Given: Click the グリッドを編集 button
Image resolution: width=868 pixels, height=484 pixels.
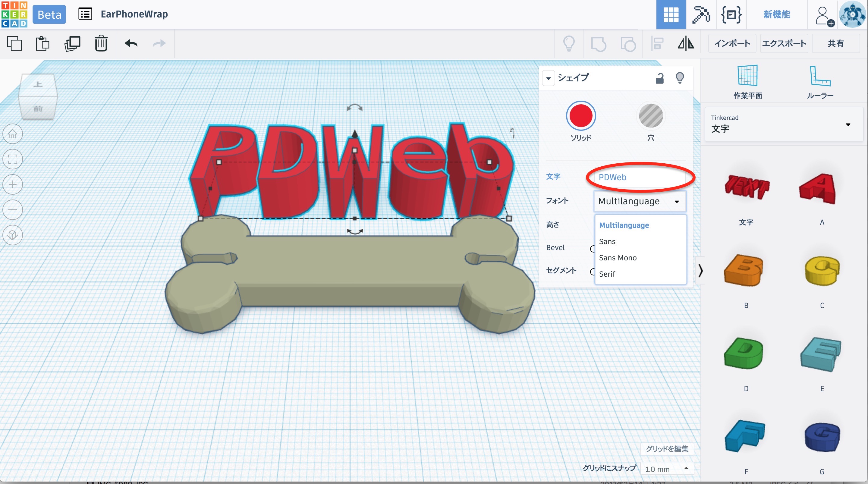Looking at the screenshot, I should click(x=666, y=449).
